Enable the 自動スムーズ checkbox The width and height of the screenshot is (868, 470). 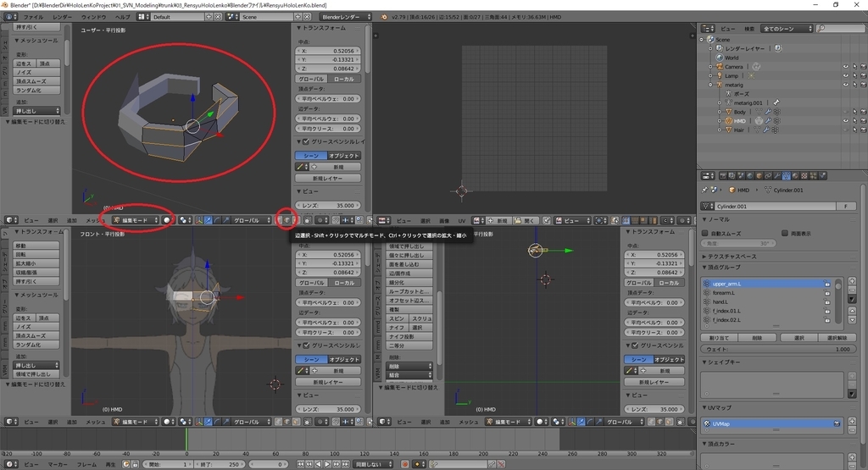[705, 234]
